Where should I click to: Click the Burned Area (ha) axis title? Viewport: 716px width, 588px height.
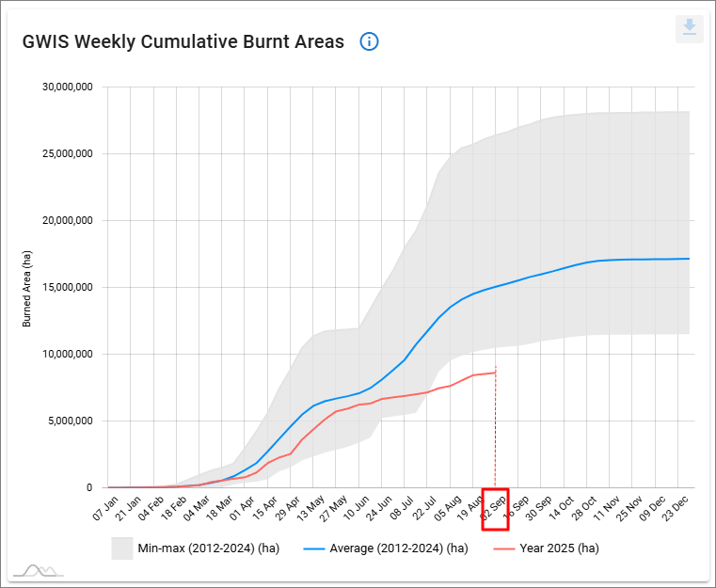(27, 288)
